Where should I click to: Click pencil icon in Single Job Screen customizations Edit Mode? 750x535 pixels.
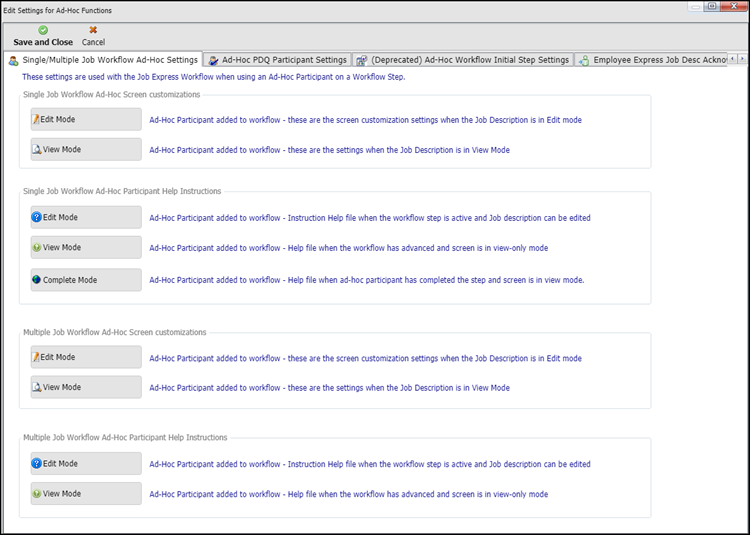(36, 120)
